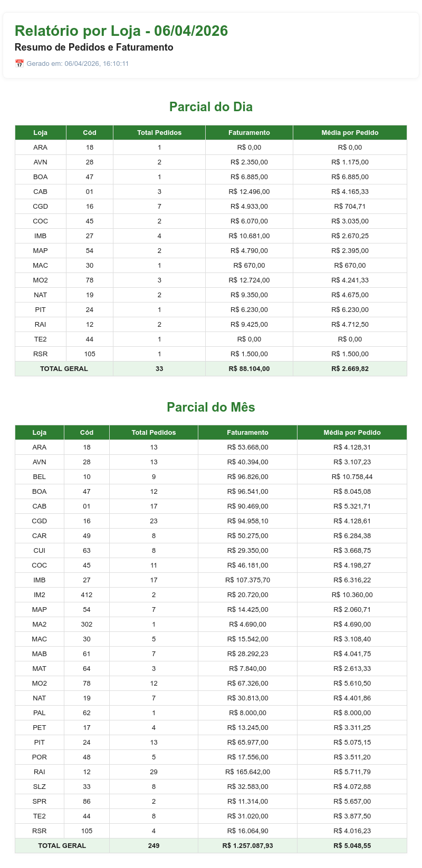The height and width of the screenshot is (868, 422).
Task: Click the Cód header in Parcial do Mês
Action: (87, 433)
